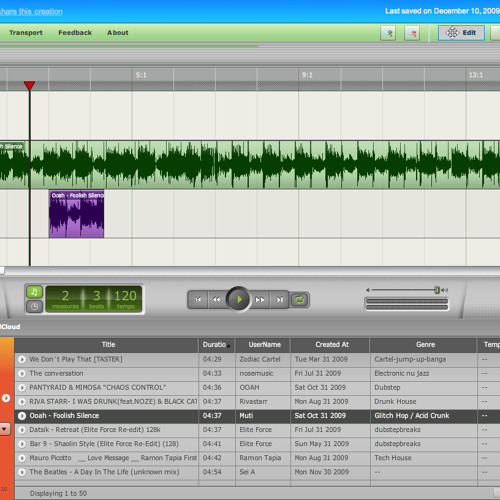Image resolution: width=500 pixels, height=500 pixels.
Task: Click the zoom out toolbar icon
Action: [412, 33]
